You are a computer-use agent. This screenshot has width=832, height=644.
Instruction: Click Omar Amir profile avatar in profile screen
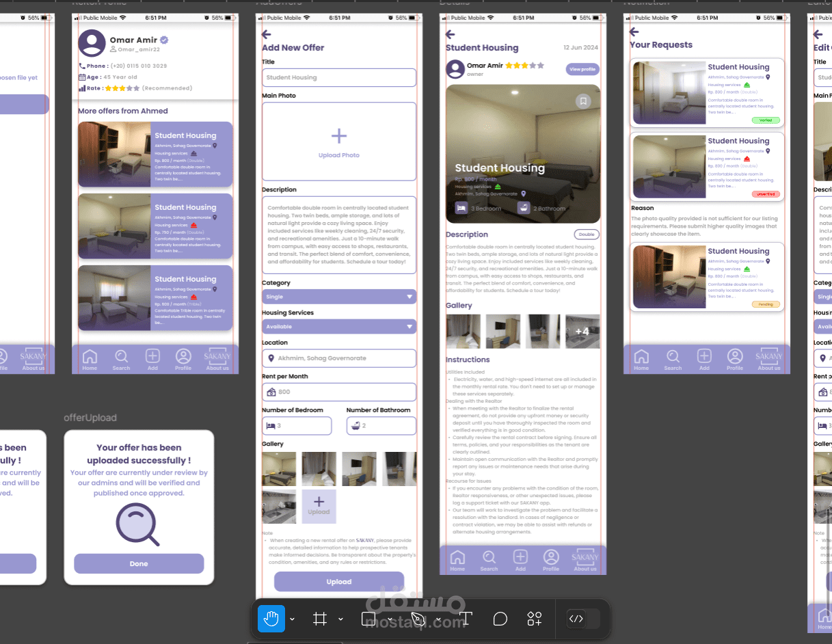(92, 43)
